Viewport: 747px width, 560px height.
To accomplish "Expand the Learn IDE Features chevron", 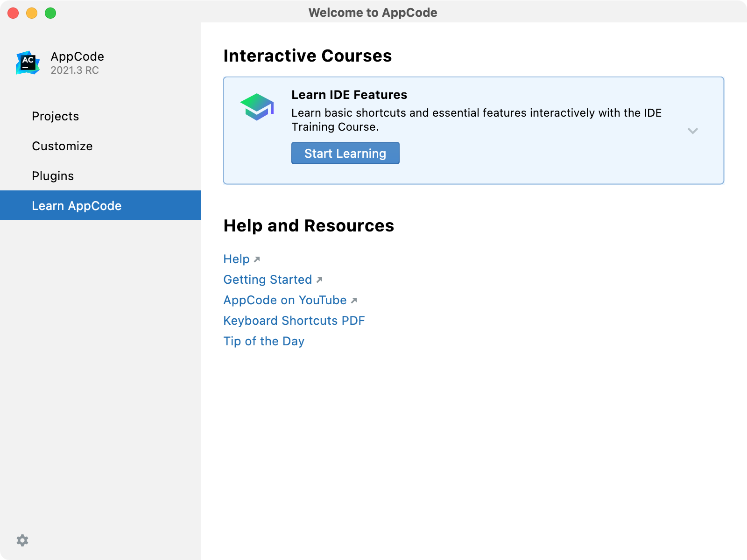I will (x=693, y=131).
